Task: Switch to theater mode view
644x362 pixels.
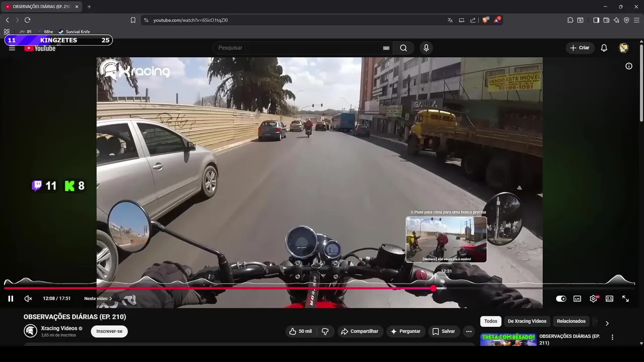Action: point(609,299)
